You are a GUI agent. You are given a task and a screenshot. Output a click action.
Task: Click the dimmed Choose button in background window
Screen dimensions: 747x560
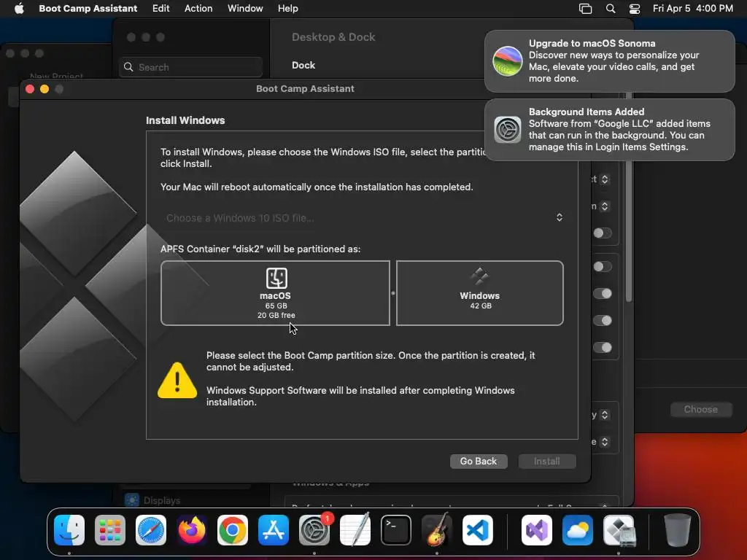tap(701, 409)
